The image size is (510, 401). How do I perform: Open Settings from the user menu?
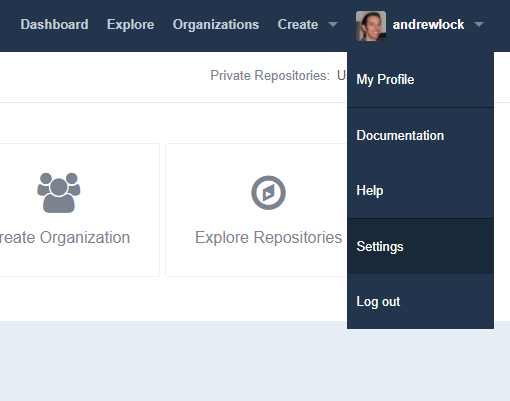click(x=420, y=246)
